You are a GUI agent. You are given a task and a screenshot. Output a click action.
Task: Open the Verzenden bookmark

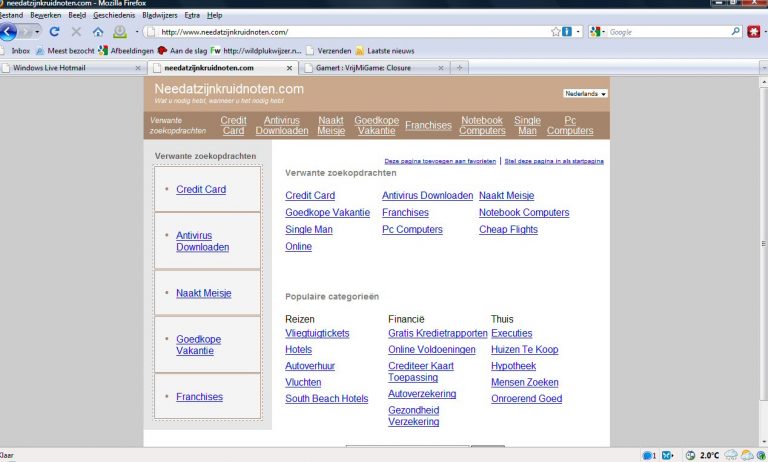coord(329,50)
